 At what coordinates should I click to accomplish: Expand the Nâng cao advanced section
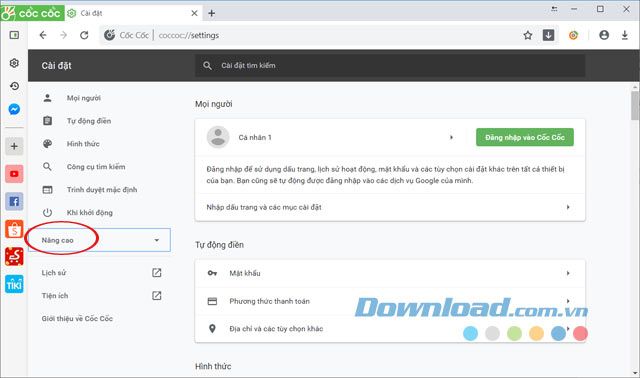pyautogui.click(x=100, y=240)
